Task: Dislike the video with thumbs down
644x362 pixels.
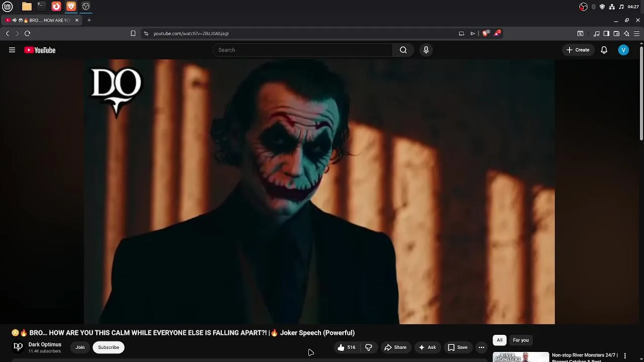Action: coord(369,347)
